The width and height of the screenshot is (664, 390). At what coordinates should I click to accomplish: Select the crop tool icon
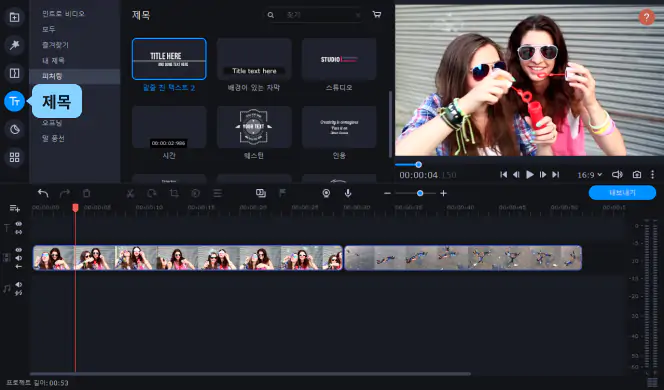174,194
